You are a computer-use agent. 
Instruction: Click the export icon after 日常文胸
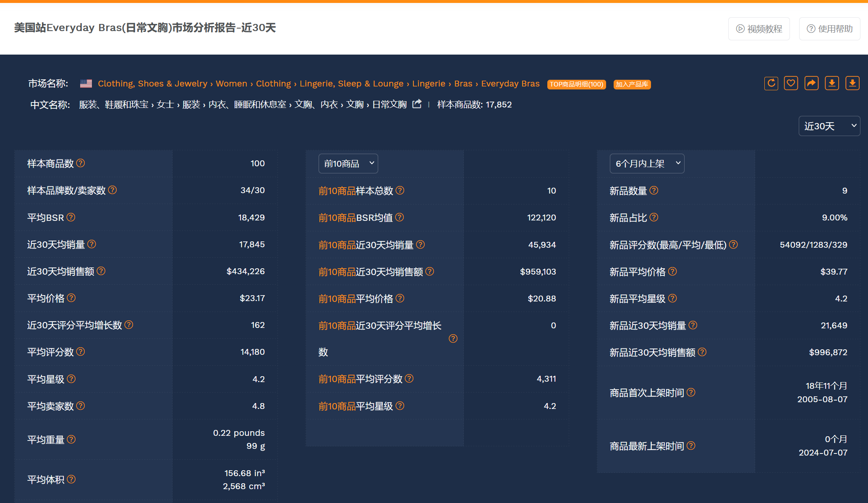click(417, 104)
